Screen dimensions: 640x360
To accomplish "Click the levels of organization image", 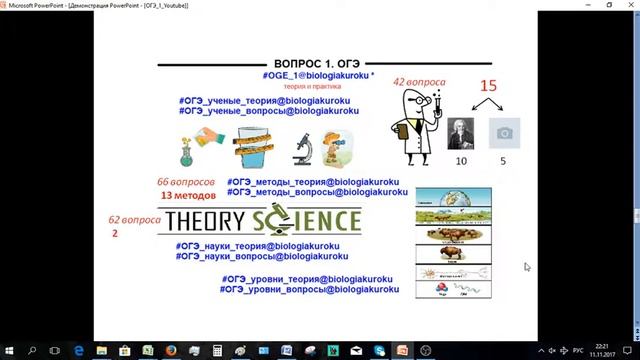I will click(453, 243).
